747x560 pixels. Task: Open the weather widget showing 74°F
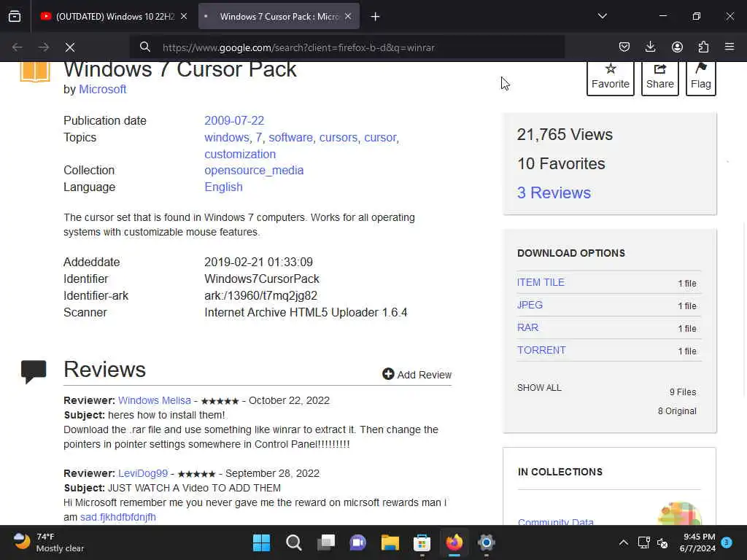point(47,542)
